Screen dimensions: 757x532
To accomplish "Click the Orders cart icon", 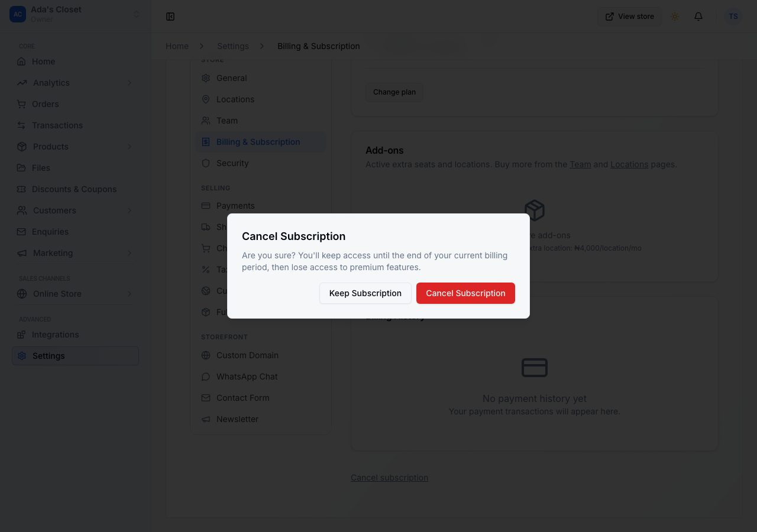I will (x=22, y=104).
